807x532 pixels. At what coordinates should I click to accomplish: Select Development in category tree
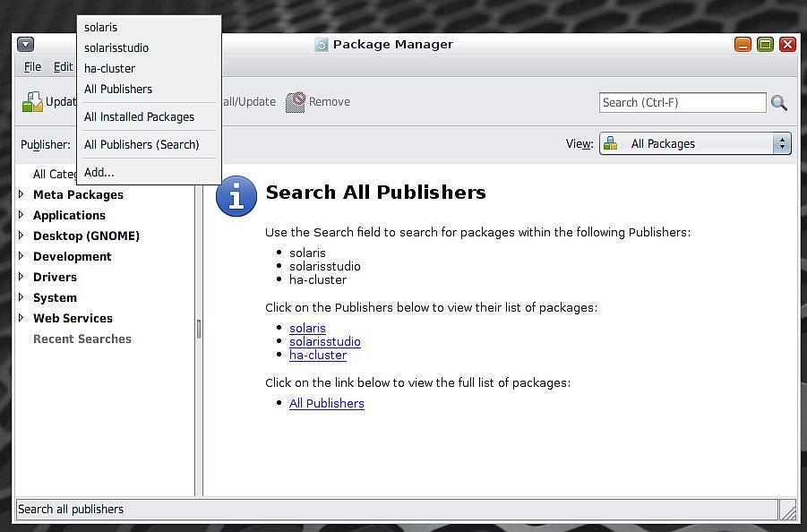(72, 256)
